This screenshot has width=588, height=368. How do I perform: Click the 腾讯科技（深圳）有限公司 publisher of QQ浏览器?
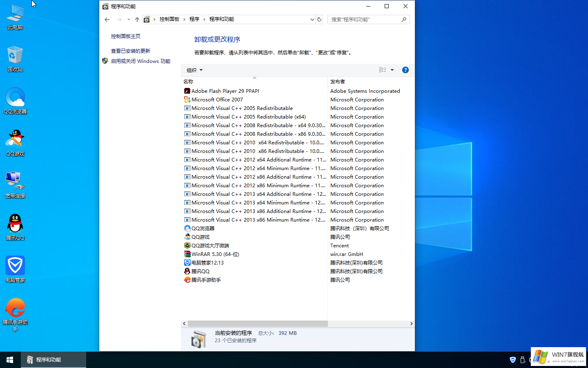[360, 228]
